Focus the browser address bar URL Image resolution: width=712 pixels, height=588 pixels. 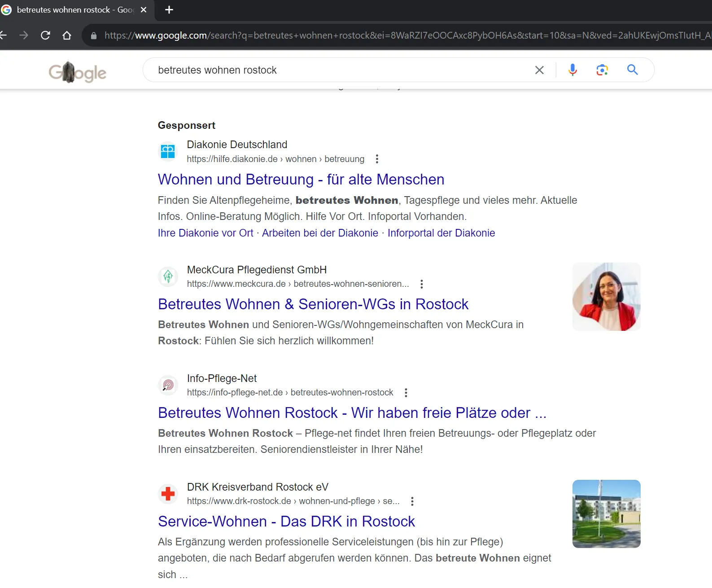[x=407, y=35]
